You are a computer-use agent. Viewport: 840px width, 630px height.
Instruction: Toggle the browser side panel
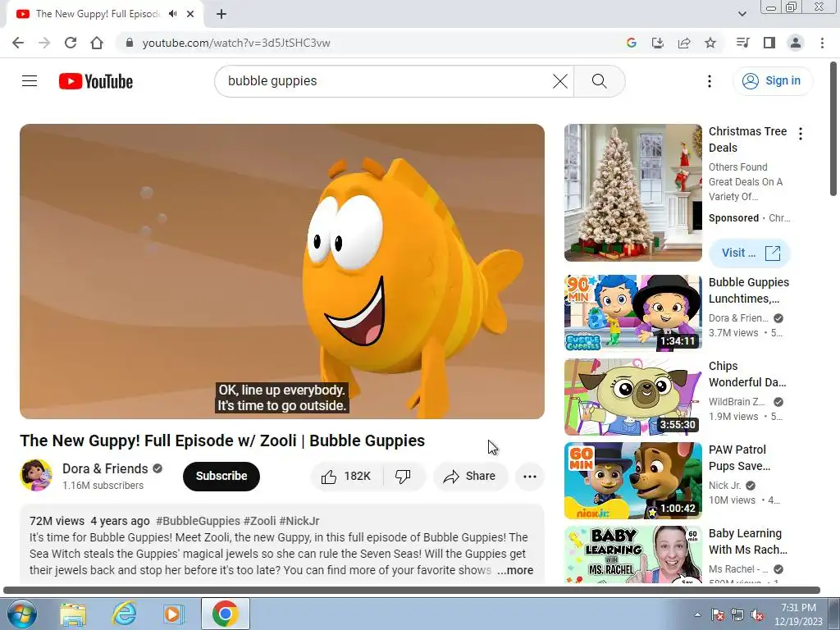point(769,43)
